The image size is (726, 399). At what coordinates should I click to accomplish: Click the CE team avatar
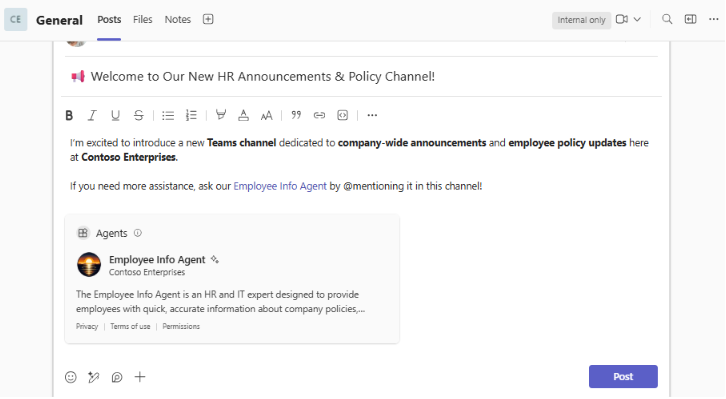click(x=16, y=19)
